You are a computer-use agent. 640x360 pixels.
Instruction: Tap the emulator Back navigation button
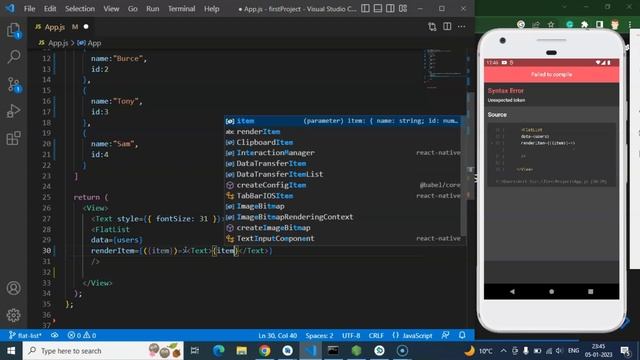512,291
